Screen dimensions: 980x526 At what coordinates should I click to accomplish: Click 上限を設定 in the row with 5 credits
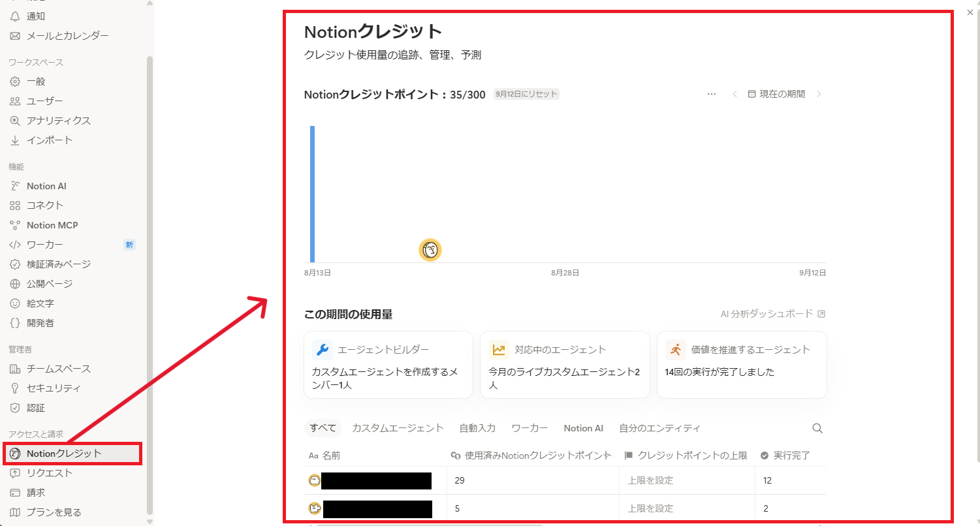pyautogui.click(x=650, y=508)
